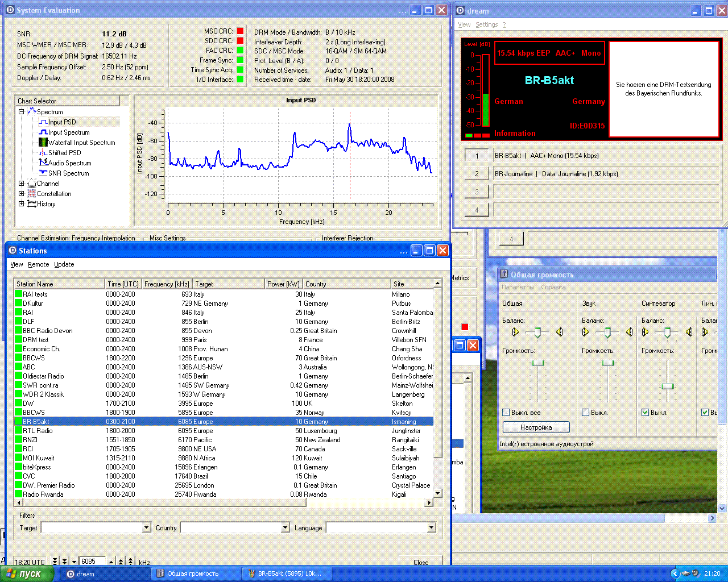Image resolution: width=728 pixels, height=582 pixels.
Task: Click the History tree icon
Action: [32, 204]
